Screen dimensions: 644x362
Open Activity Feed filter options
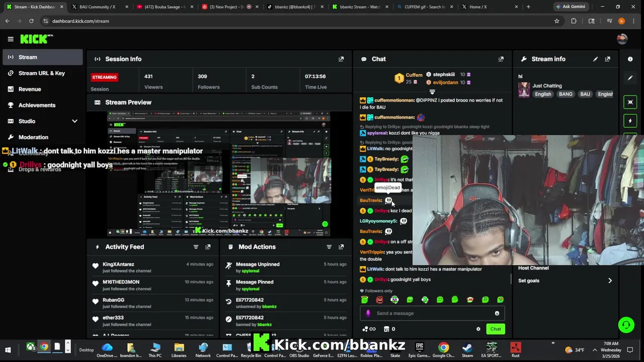[196, 247]
